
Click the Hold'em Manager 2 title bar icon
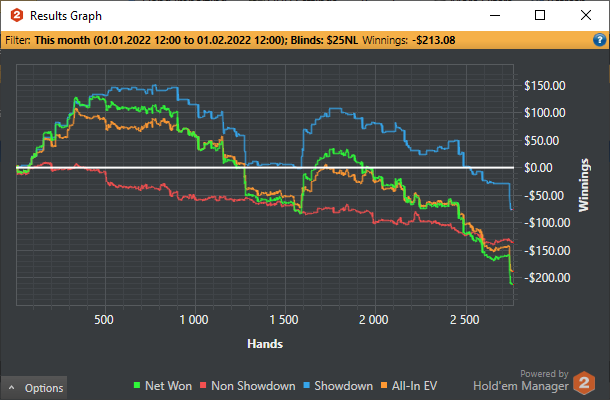[17, 16]
